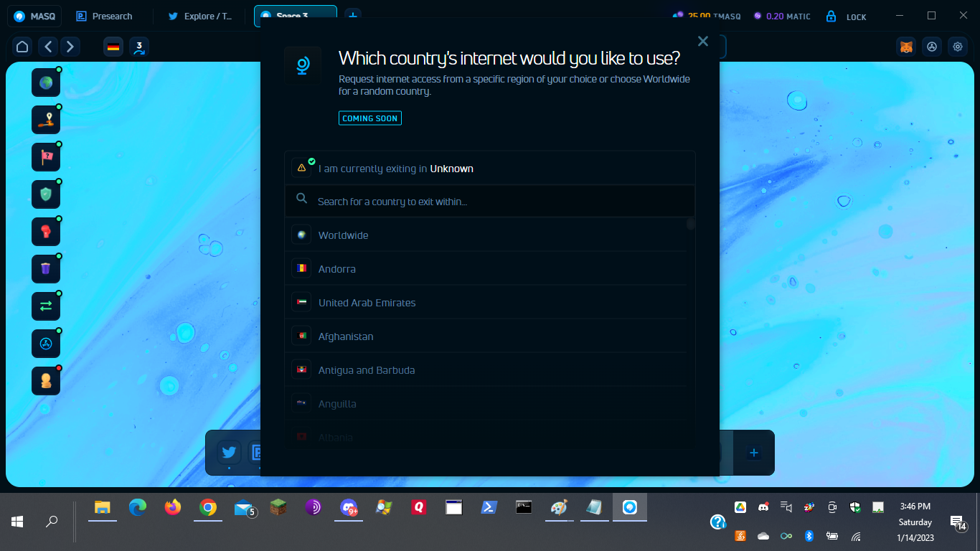Switch to the Explore / Twitter tab
Image resolution: width=980 pixels, height=551 pixels.
pyautogui.click(x=200, y=17)
